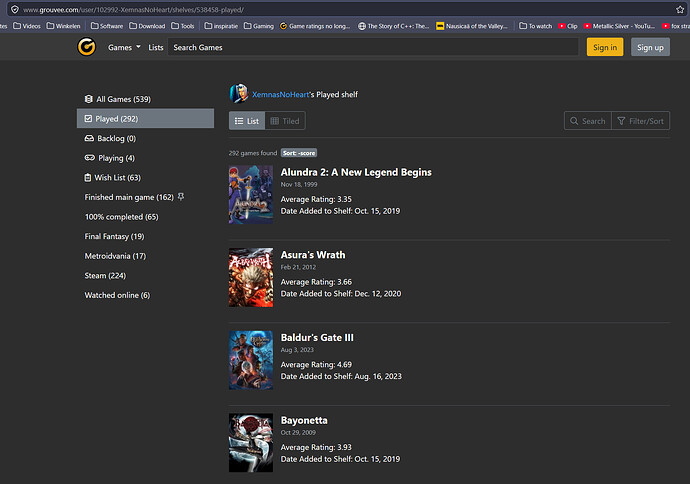Open the Lists navigation link
This screenshot has height=484, width=690.
(x=156, y=48)
